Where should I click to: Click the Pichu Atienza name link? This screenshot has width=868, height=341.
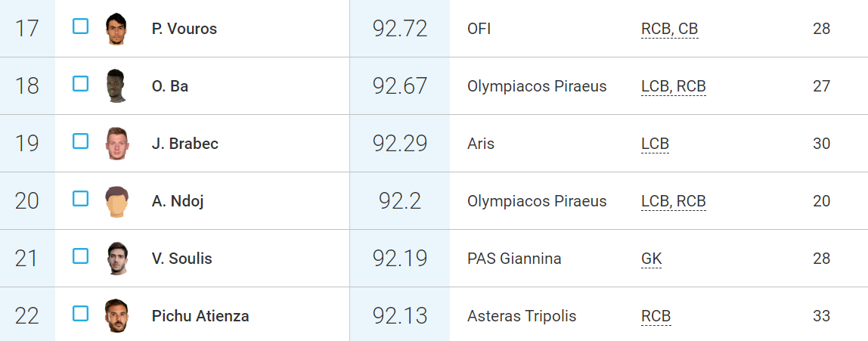point(200,316)
